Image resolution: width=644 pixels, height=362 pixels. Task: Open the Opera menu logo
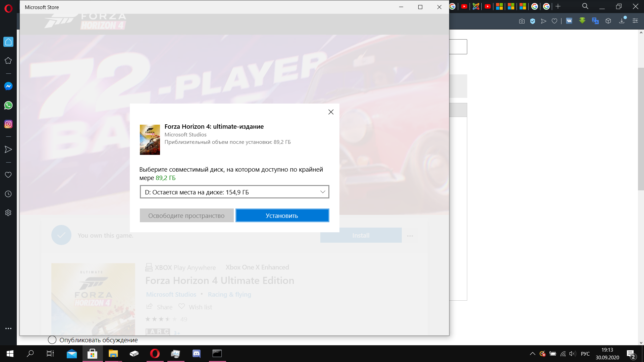click(8, 8)
